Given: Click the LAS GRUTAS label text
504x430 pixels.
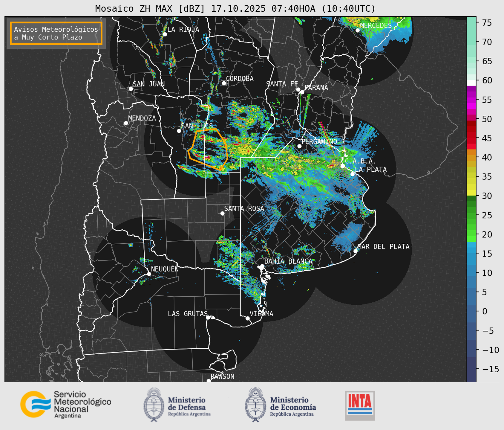Looking at the screenshot, I should click(188, 314).
